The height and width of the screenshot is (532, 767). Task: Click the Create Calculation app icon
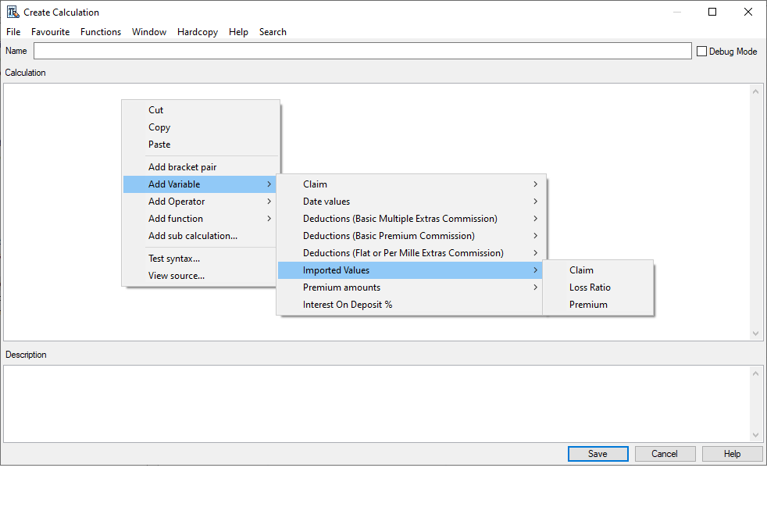point(12,12)
